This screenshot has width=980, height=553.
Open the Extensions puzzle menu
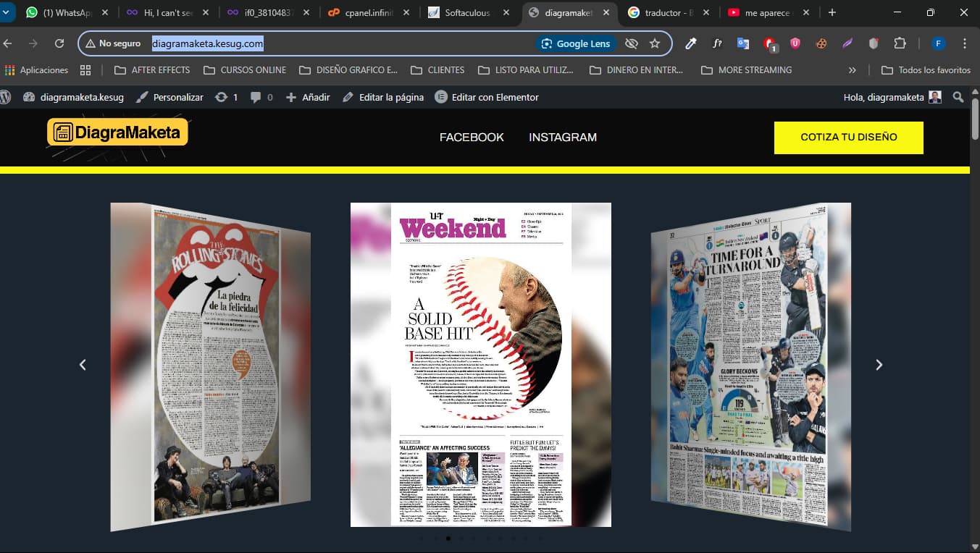(x=900, y=43)
